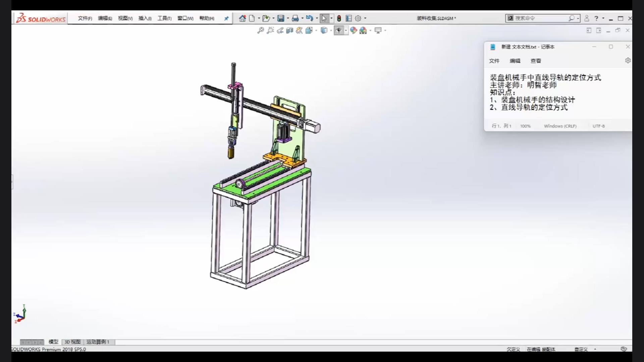
Task: Undo the last action
Action: 309,18
